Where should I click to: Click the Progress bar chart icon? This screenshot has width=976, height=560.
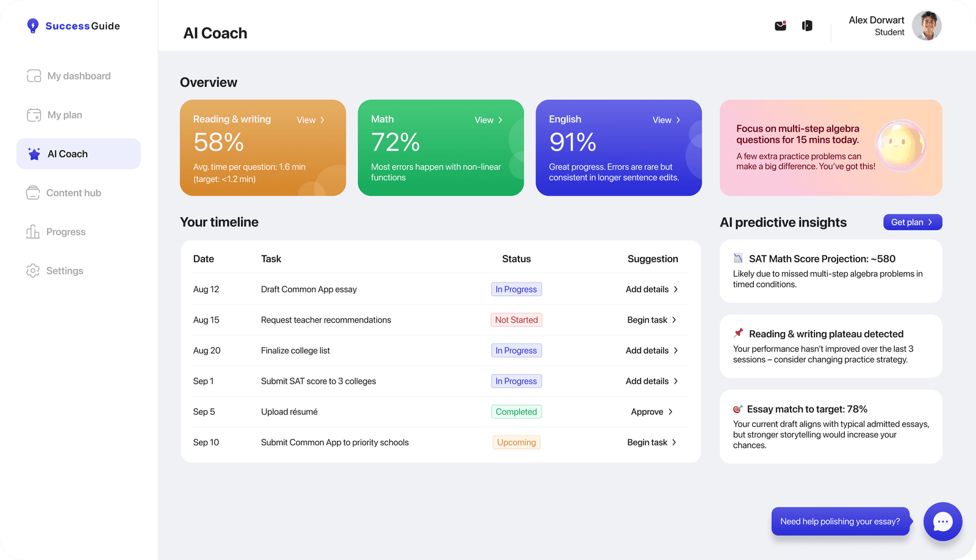pos(33,232)
